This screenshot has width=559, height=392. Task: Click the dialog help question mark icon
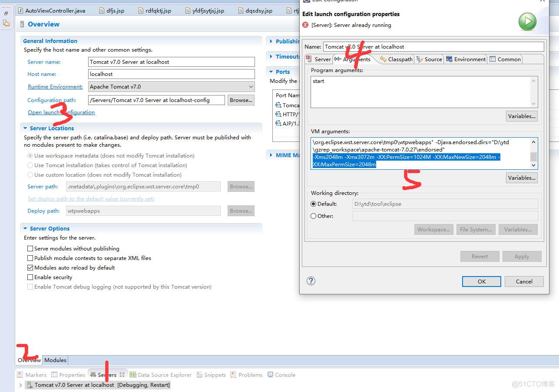(x=311, y=281)
